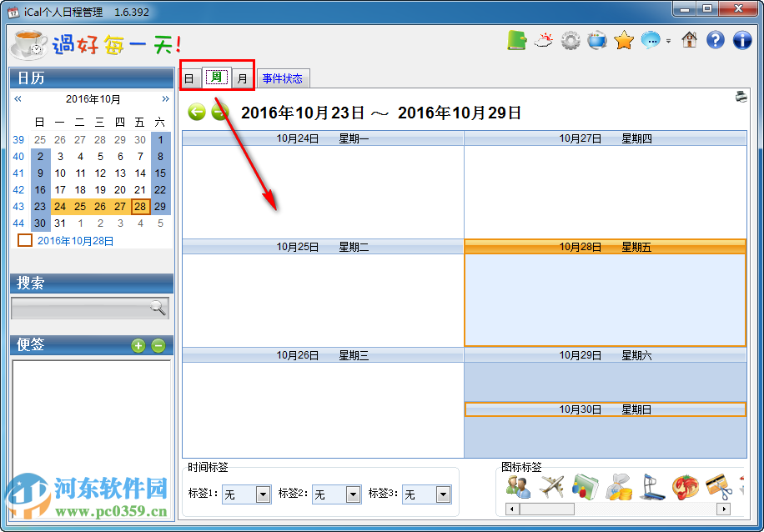Viewport: 764px width, 532px height.
Task: Select the treadmill exercise icon tag
Action: click(x=651, y=487)
